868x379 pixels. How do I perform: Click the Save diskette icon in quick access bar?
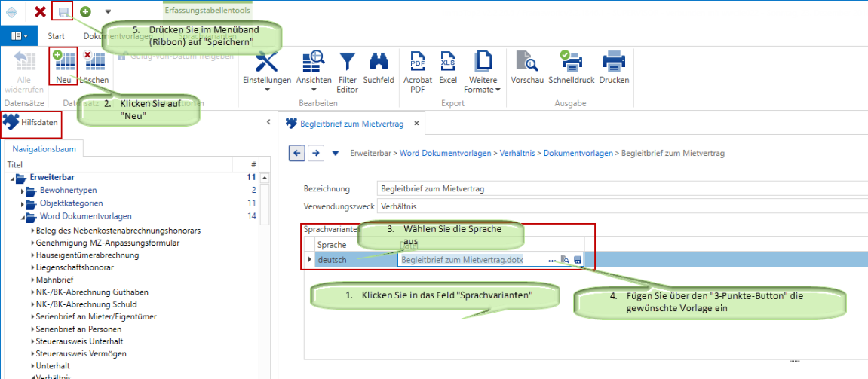pyautogui.click(x=63, y=11)
